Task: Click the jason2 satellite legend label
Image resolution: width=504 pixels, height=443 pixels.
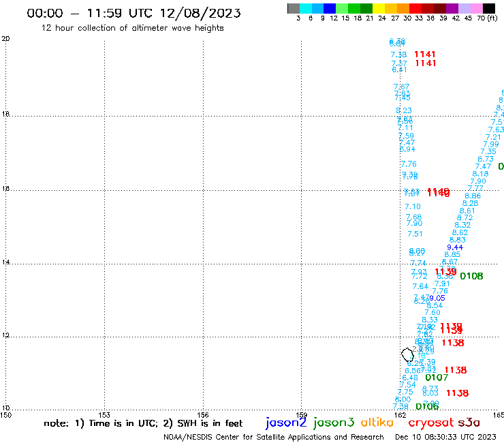Action: click(x=286, y=423)
